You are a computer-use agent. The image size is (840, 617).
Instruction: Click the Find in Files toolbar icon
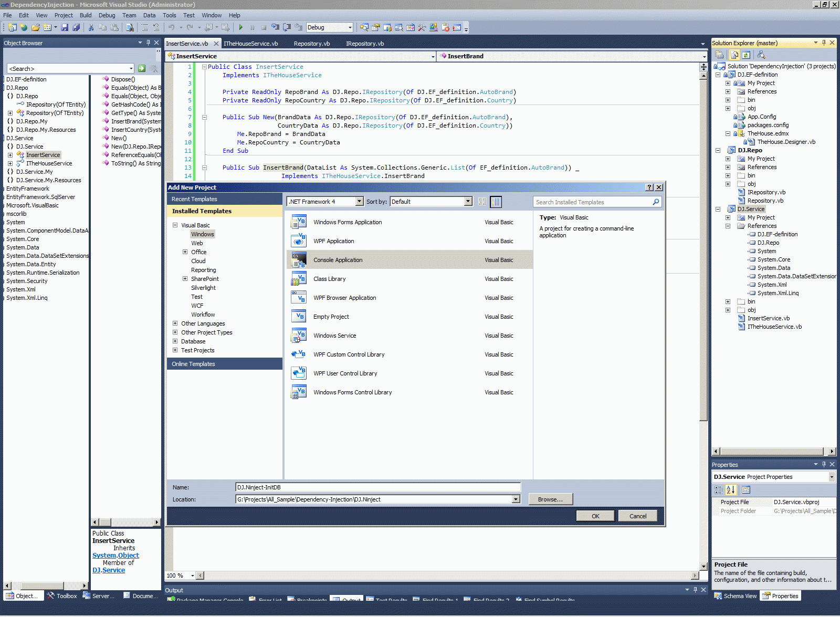pos(130,27)
